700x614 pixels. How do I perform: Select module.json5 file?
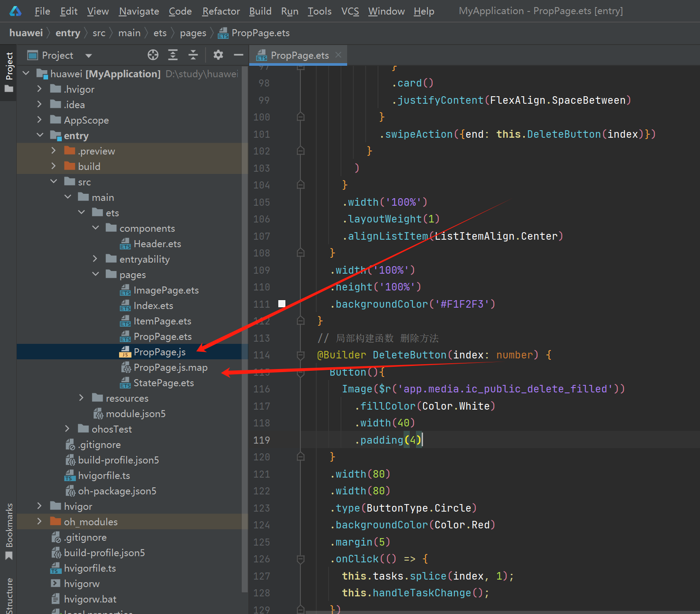pyautogui.click(x=135, y=414)
